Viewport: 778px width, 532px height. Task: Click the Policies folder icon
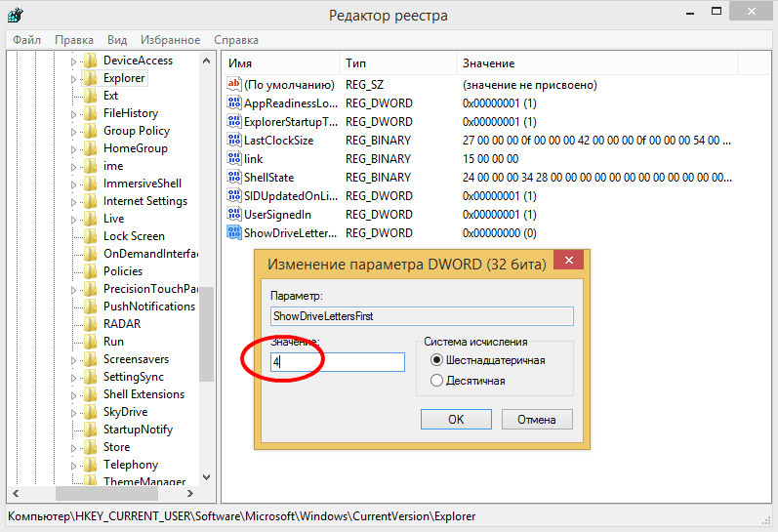tap(91, 271)
